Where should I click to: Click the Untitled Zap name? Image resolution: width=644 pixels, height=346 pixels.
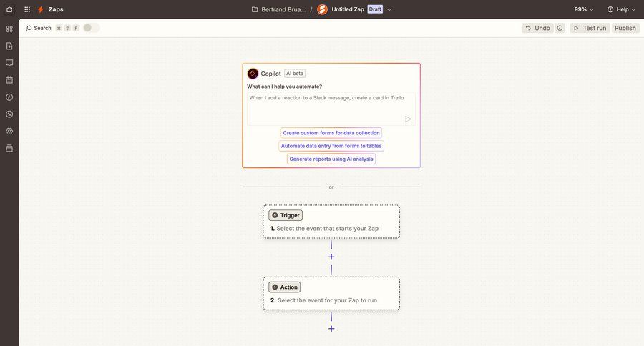tap(348, 9)
